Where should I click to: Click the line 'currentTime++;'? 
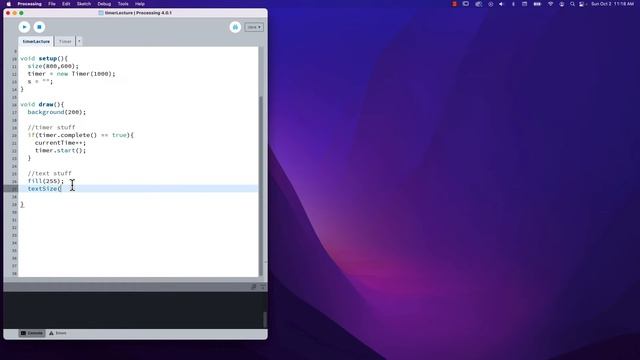click(60, 143)
